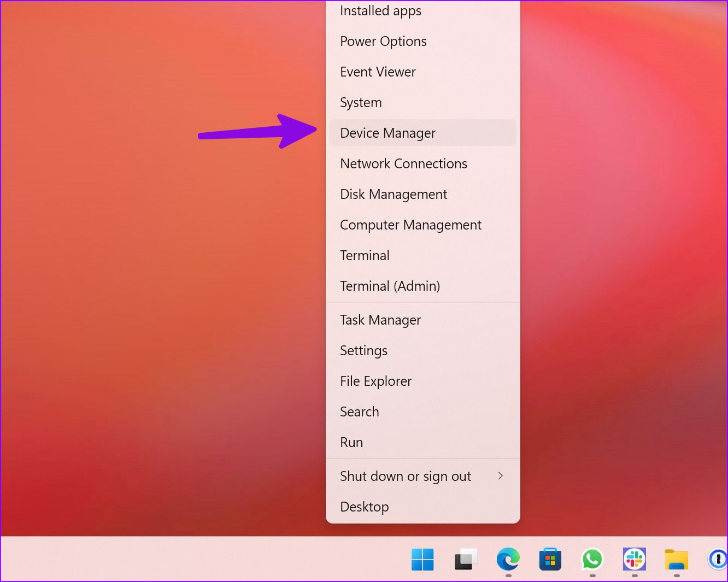The image size is (728, 582).
Task: Choose the Run command
Action: coord(351,442)
